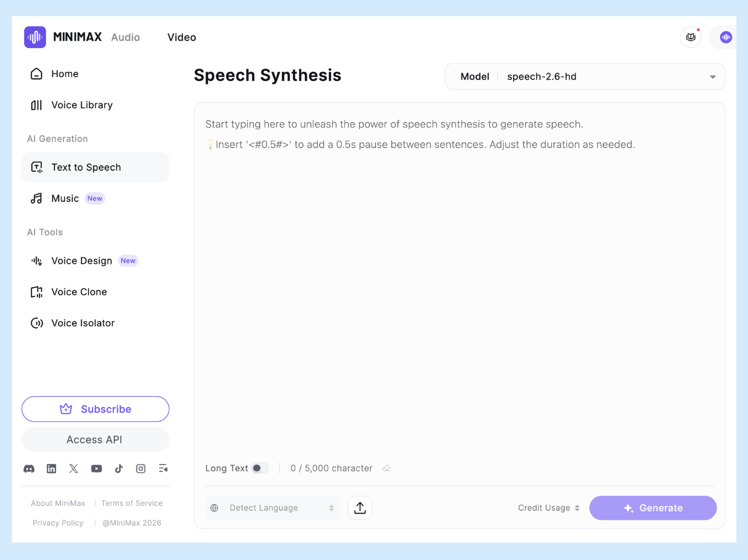
Task: Click the Subscribe button
Action: tap(95, 409)
